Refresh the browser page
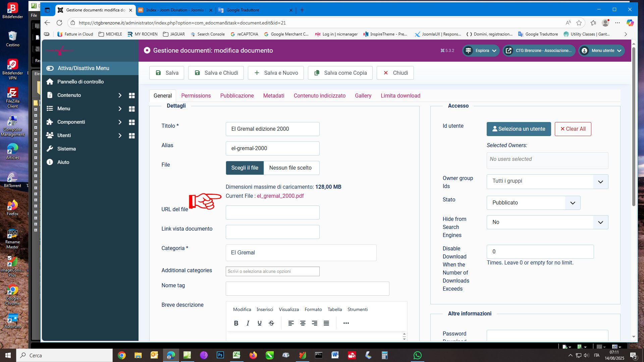Image resolution: width=644 pixels, height=362 pixels. coord(59,23)
